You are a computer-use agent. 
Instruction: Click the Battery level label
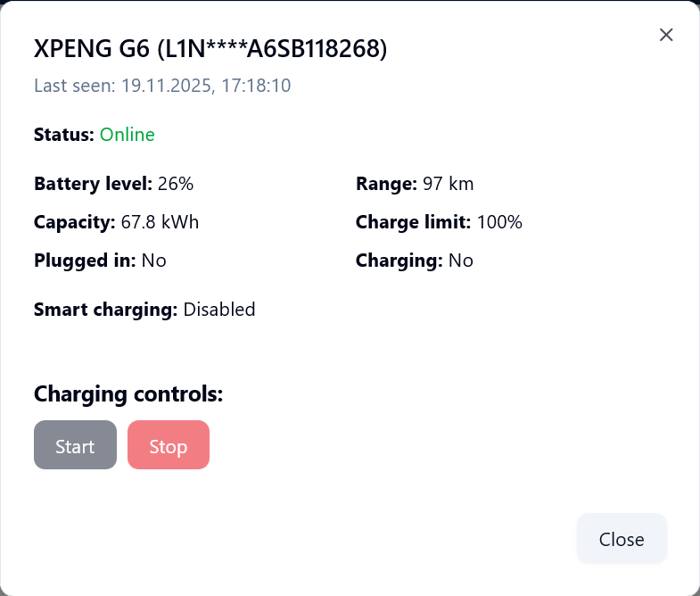(94, 185)
